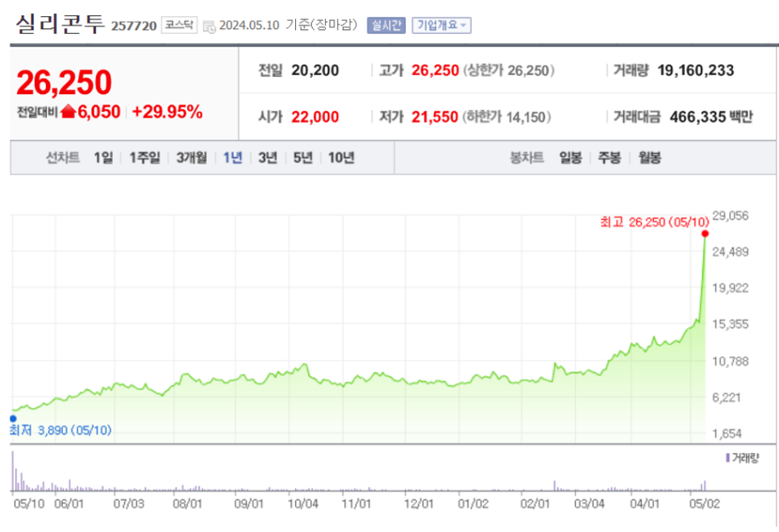Screen dimensions: 779x532
Task: Click the purple 거래량 legend marker
Action: pos(728,458)
